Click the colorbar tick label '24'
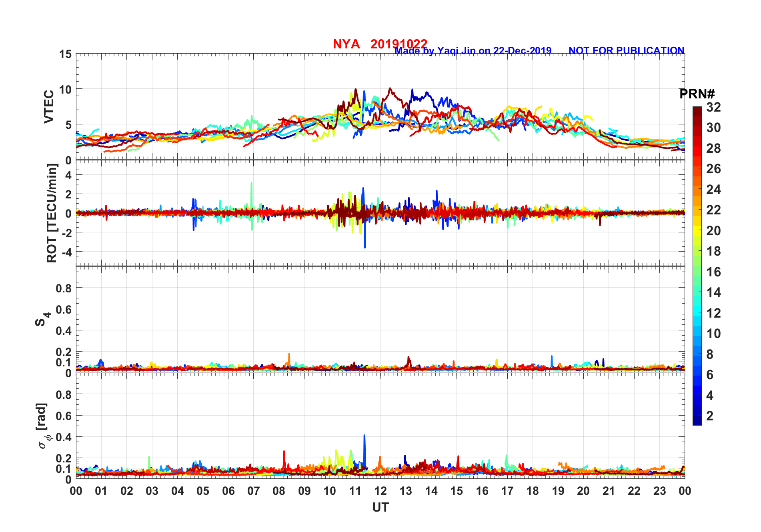This screenshot has width=761, height=532. coord(713,190)
